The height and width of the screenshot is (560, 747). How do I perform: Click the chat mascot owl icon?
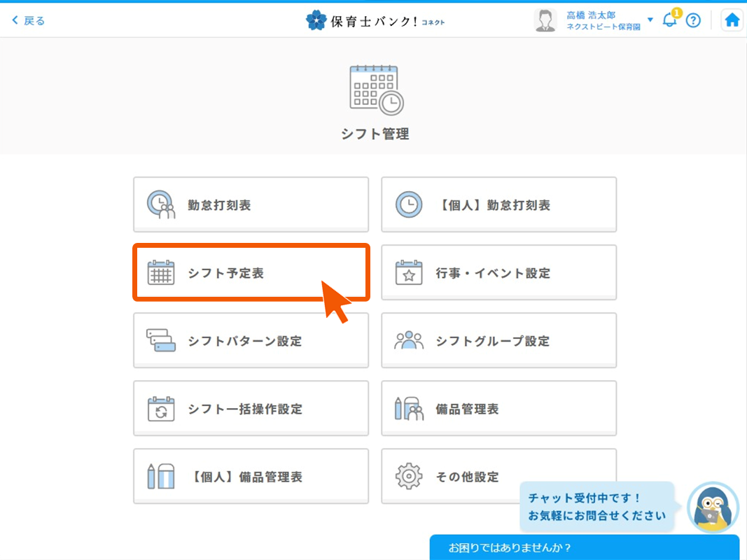(x=713, y=507)
